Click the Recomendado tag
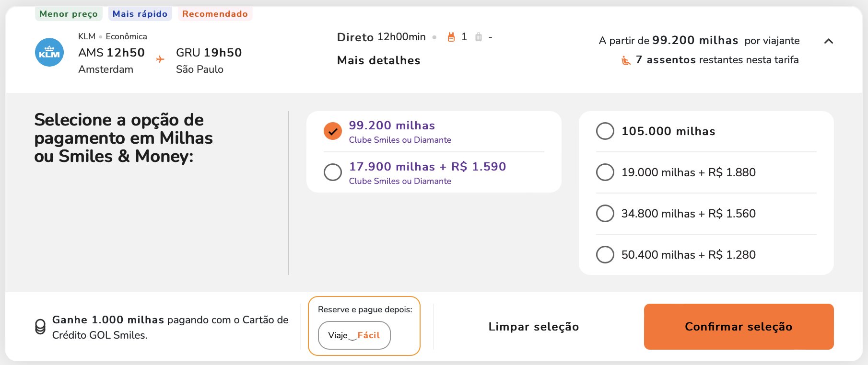This screenshot has width=868, height=365. pos(215,14)
